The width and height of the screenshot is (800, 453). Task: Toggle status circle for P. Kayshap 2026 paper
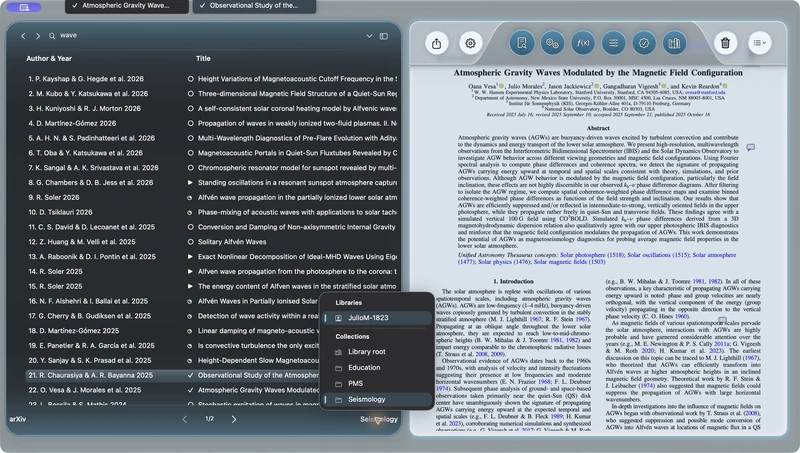click(x=190, y=79)
